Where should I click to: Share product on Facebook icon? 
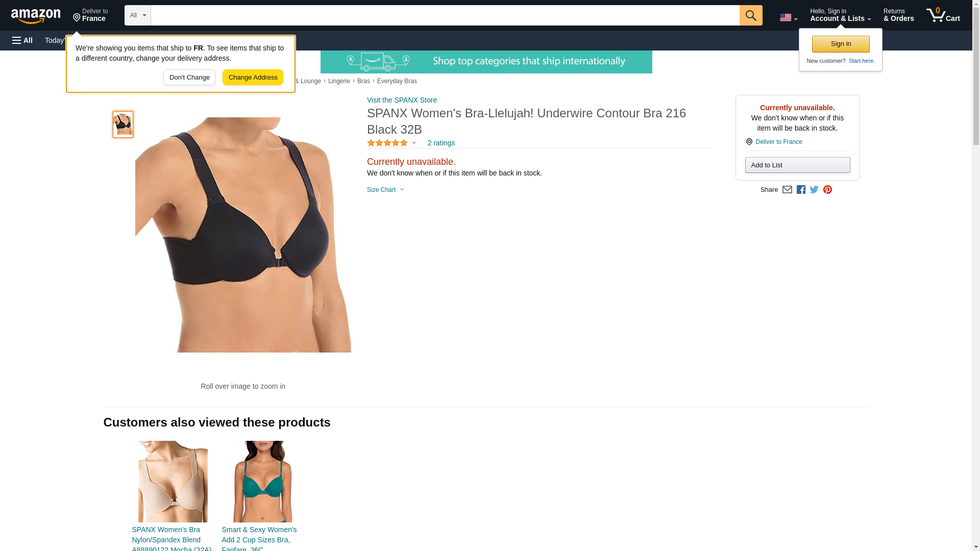pos(801,190)
